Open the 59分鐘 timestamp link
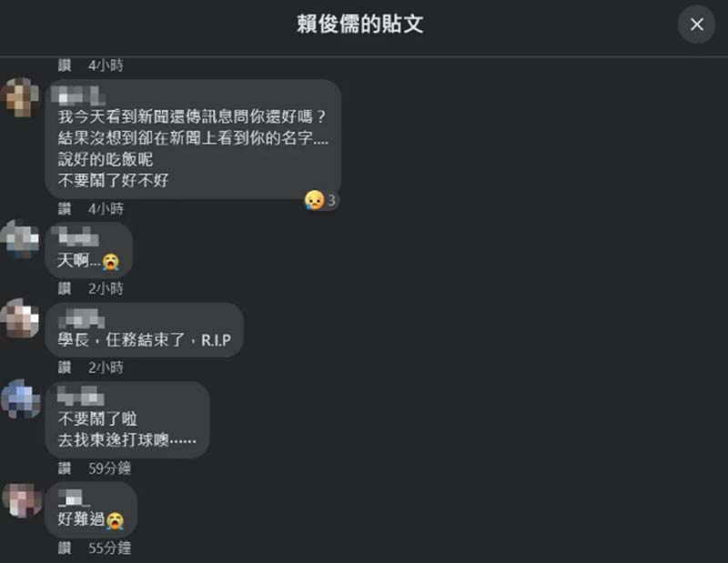 click(x=109, y=468)
